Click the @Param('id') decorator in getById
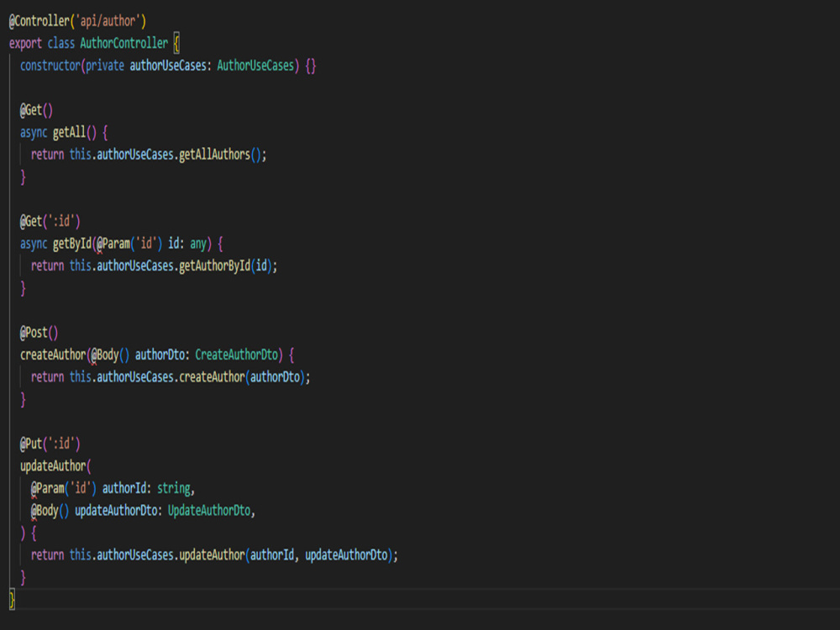The image size is (840, 630). pyautogui.click(x=129, y=244)
